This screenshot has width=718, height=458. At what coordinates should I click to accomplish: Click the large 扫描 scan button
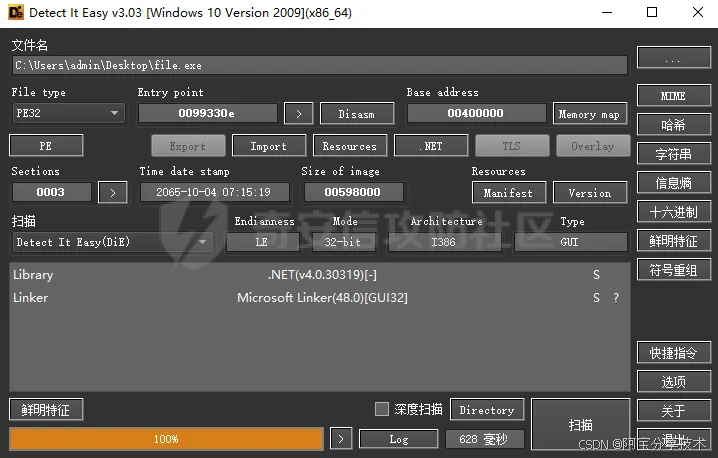(x=581, y=425)
